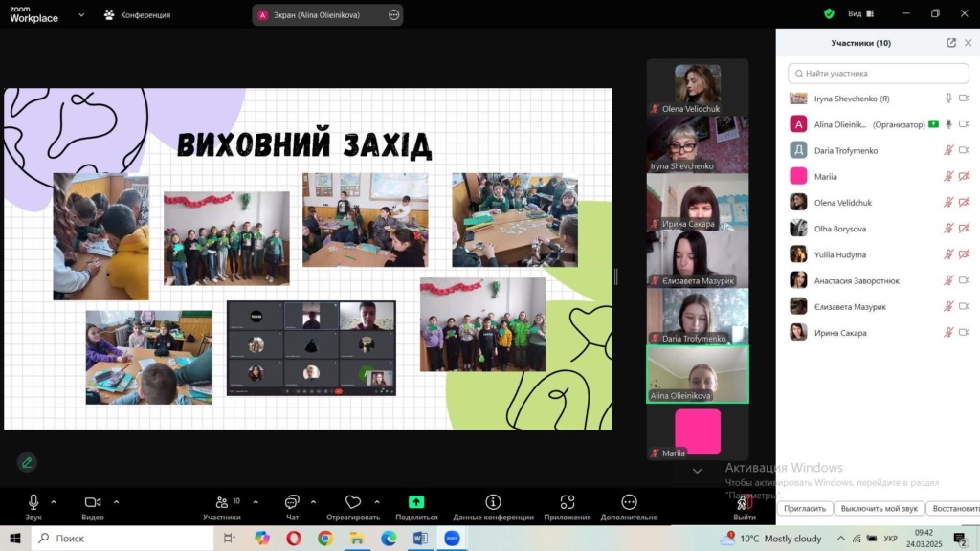Open the Вид layout option
Image resolution: width=980 pixels, height=551 pixels.
(x=860, y=13)
